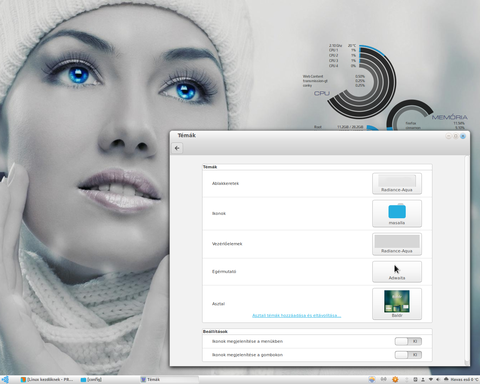Open controls Radiance-Aqua theme chooser

point(397,244)
